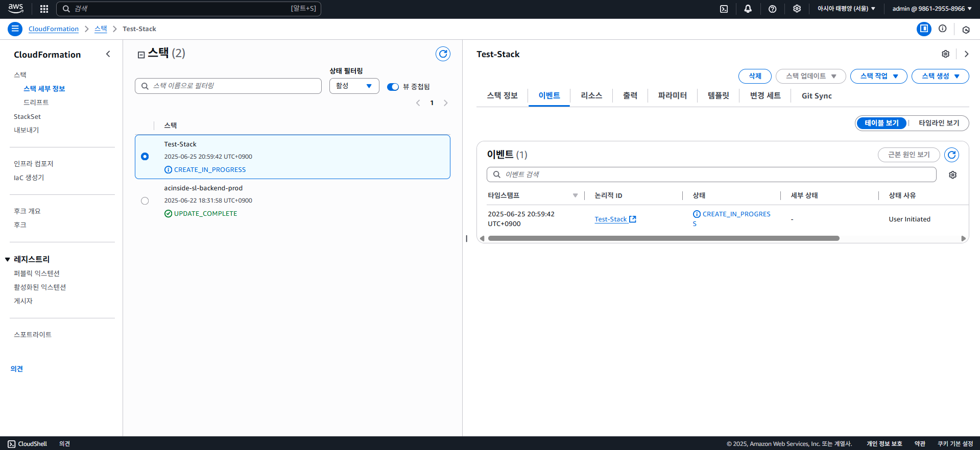Open the AWS services grid menu
Viewport: 980px width, 450px height.
coord(44,9)
